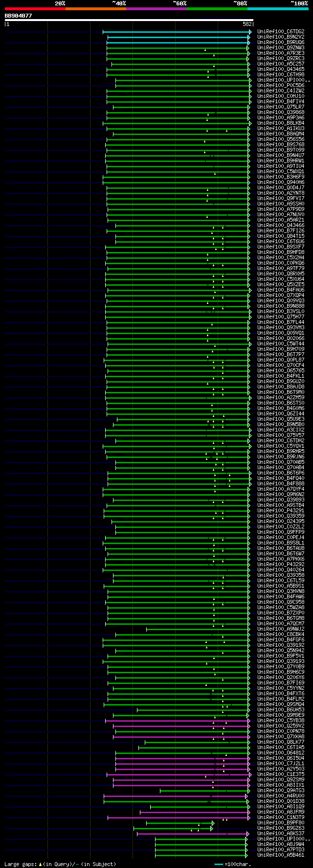Click hit UniRef100_C1N3T9
The height and width of the screenshot is (868, 313).
pos(281,817)
